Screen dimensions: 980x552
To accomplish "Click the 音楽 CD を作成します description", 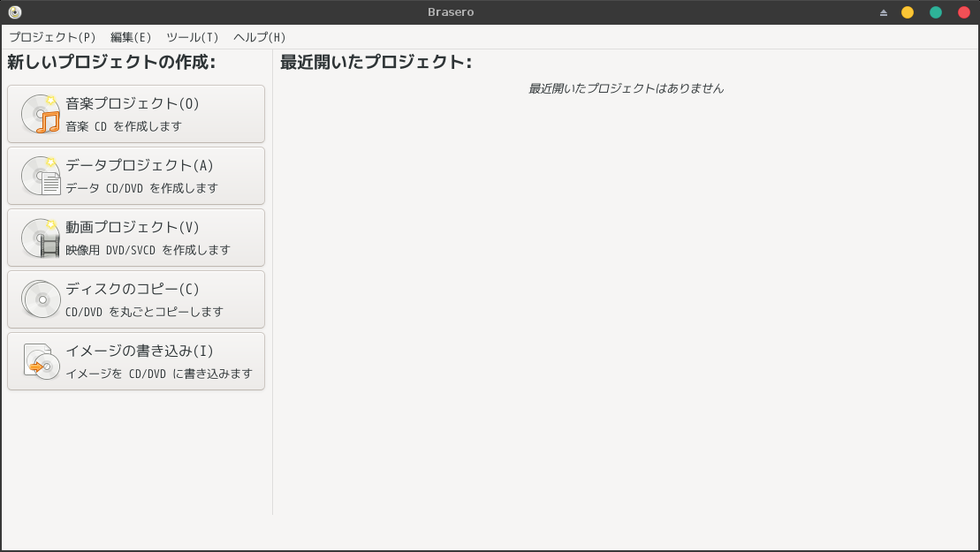I will click(x=124, y=126).
